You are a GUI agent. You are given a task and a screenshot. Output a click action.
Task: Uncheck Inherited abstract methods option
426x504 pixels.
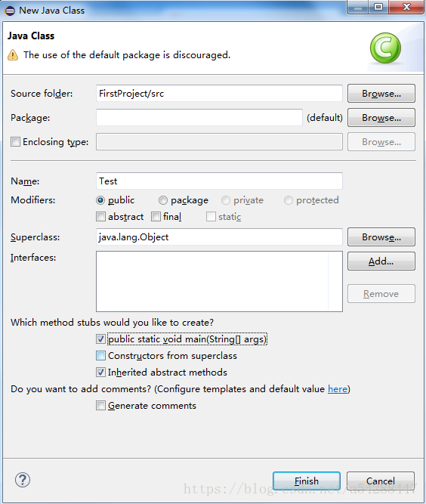100,373
